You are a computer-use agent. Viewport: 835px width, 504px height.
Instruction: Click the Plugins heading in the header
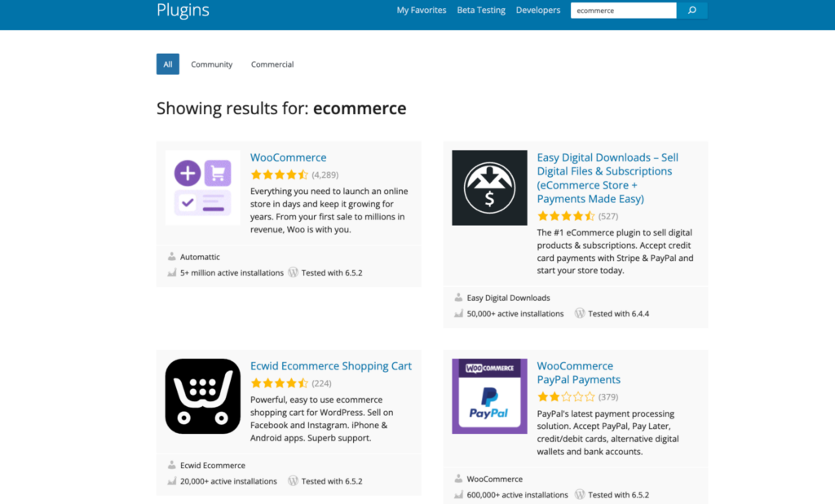(x=183, y=11)
